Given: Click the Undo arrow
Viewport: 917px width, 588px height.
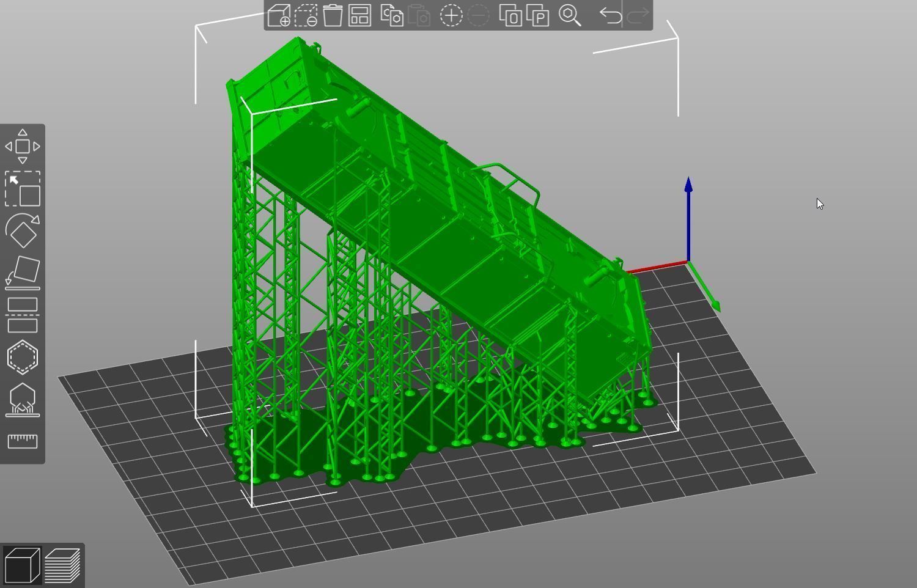Looking at the screenshot, I should (610, 15).
